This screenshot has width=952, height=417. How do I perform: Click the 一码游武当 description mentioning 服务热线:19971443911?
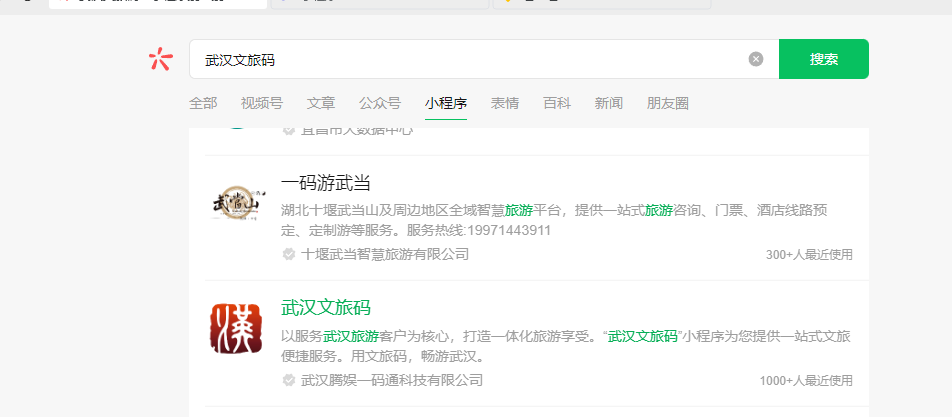point(554,220)
